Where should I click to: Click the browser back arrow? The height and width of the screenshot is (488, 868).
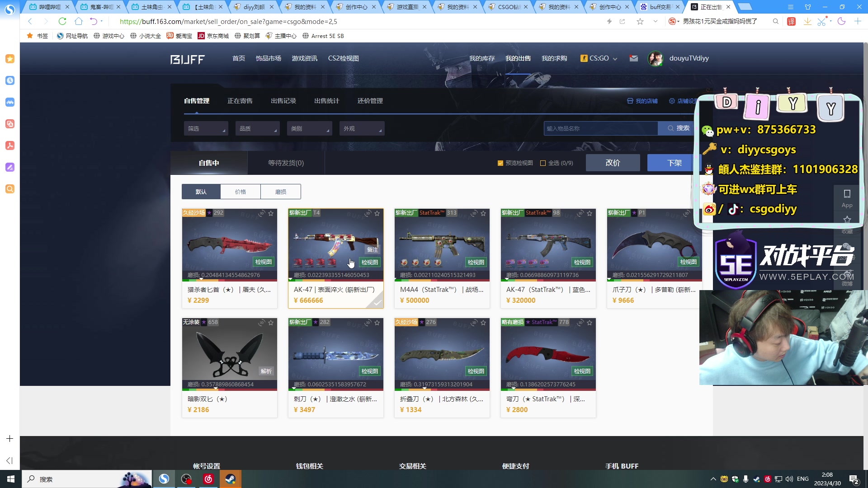pyautogui.click(x=30, y=21)
